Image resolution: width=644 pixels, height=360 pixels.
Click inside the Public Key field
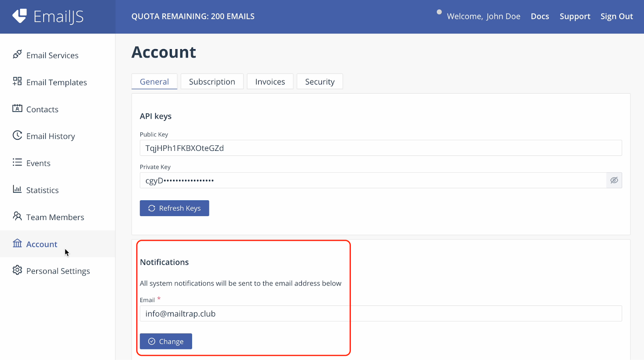[380, 148]
